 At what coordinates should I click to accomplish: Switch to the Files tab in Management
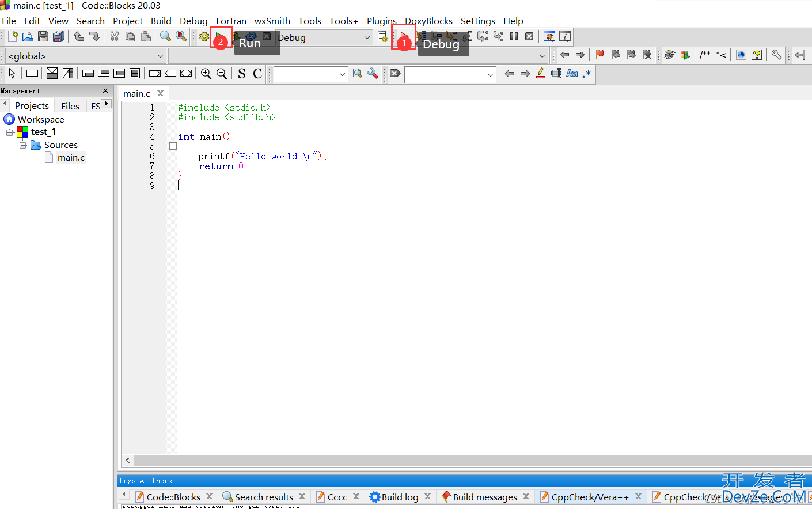70,106
